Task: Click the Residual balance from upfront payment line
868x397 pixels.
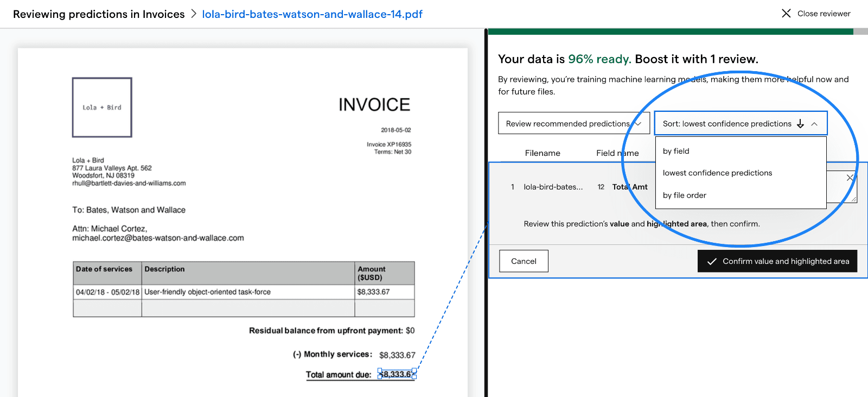Action: click(x=331, y=330)
